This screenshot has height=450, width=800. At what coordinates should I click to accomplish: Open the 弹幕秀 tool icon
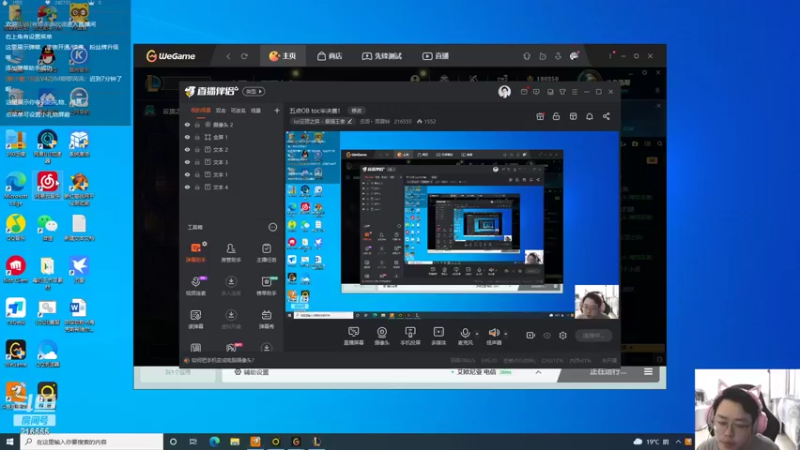(266, 319)
